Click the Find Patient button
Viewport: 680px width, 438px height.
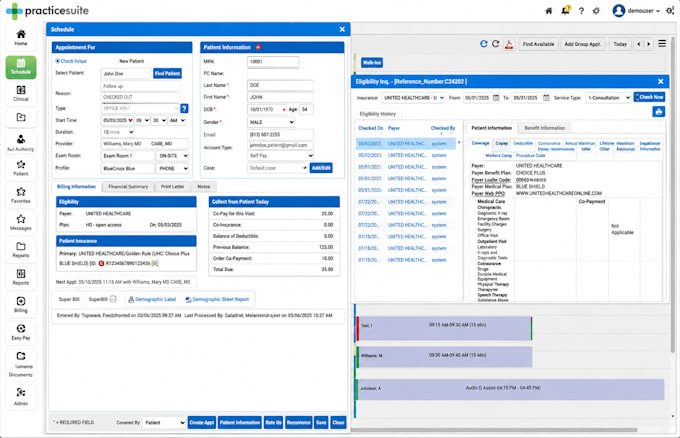click(167, 74)
